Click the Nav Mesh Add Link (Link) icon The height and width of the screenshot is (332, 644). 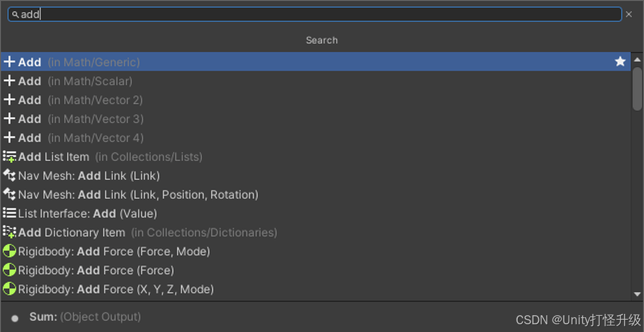point(10,176)
